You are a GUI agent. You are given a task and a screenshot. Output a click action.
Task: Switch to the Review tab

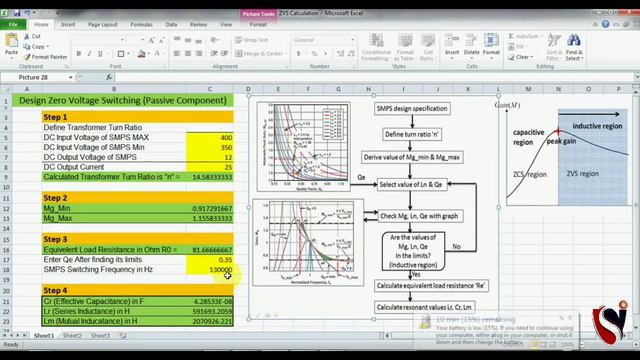(x=198, y=24)
